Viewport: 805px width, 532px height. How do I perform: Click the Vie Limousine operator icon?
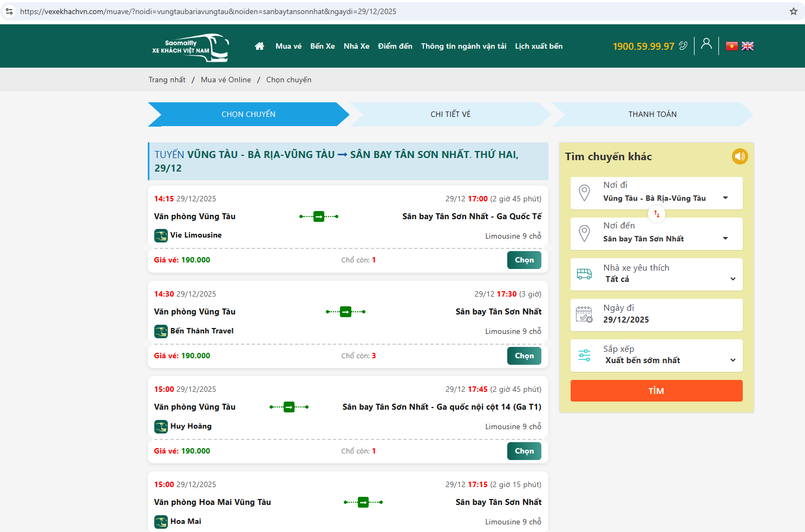pyautogui.click(x=161, y=235)
